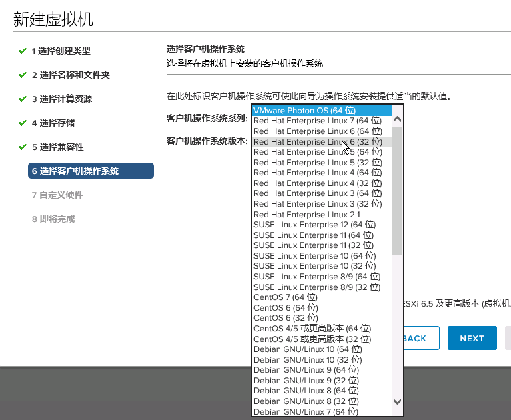511x420 pixels.
Task: Pick Red Hat Enterprise Linux 3 (32 位)
Action: [322, 204]
